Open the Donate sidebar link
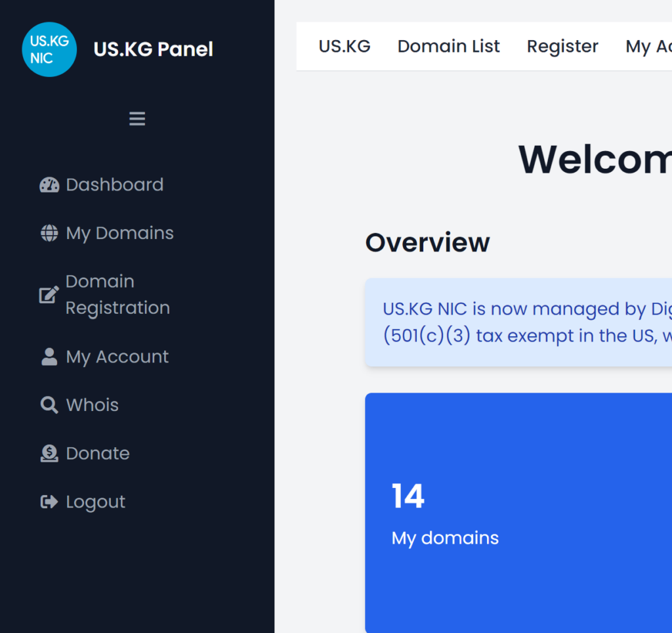The image size is (672, 633). (x=85, y=453)
